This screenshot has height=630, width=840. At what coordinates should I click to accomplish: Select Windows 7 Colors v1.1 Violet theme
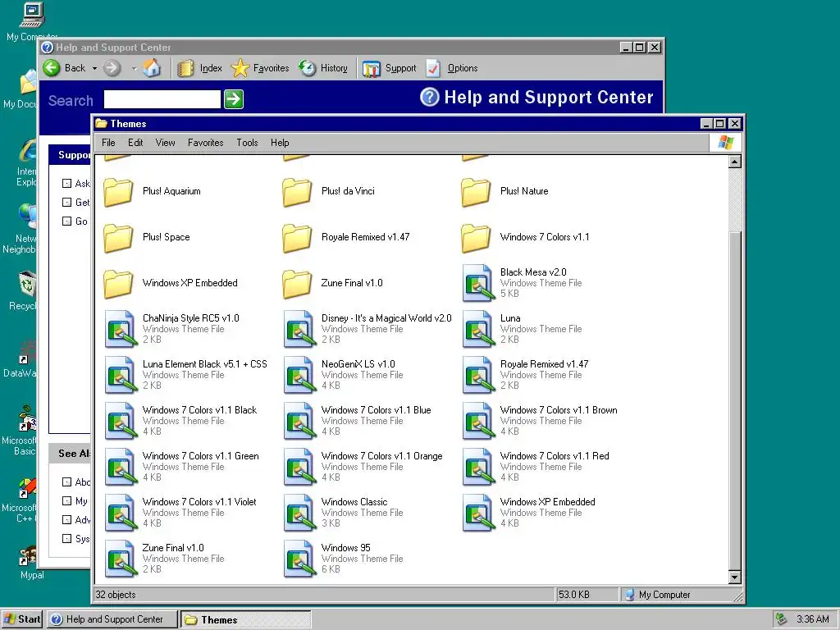(181, 514)
